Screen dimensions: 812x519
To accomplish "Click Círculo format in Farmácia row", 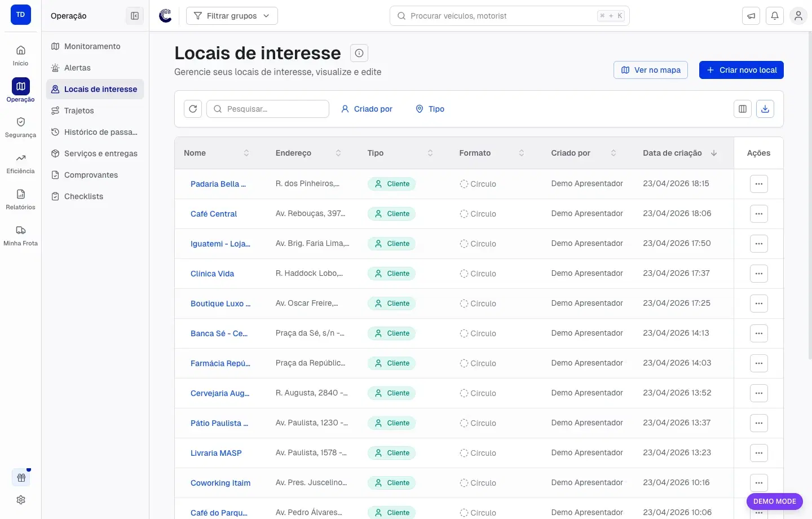I will coord(478,363).
